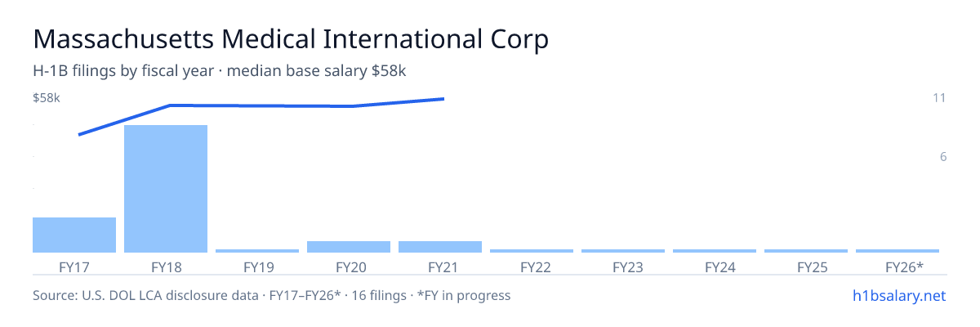This screenshot has height=327, width=980.
Task: Click the FY18 axis label
Action: (166, 267)
